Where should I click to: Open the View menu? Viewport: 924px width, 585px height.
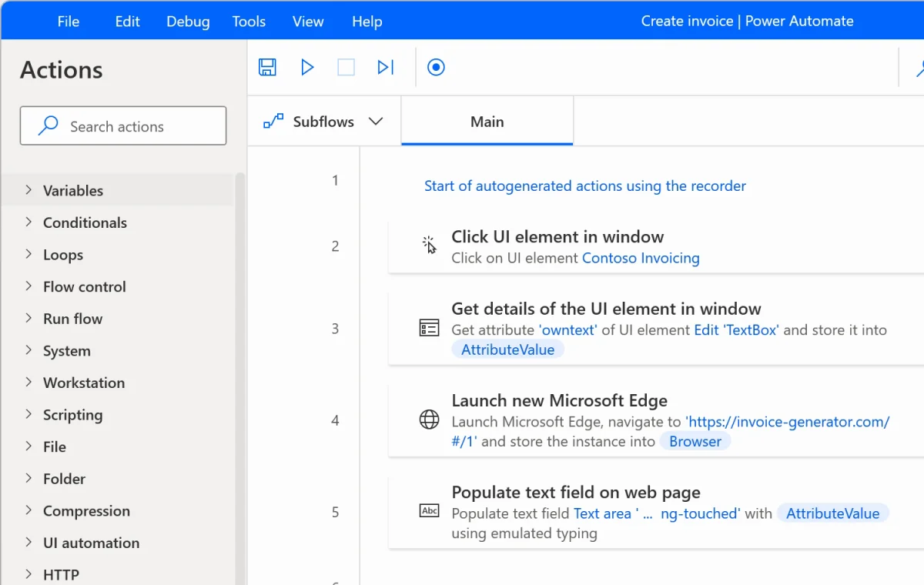308,21
